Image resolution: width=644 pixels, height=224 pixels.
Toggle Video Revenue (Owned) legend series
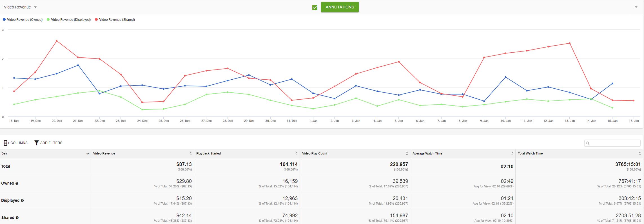[23, 20]
